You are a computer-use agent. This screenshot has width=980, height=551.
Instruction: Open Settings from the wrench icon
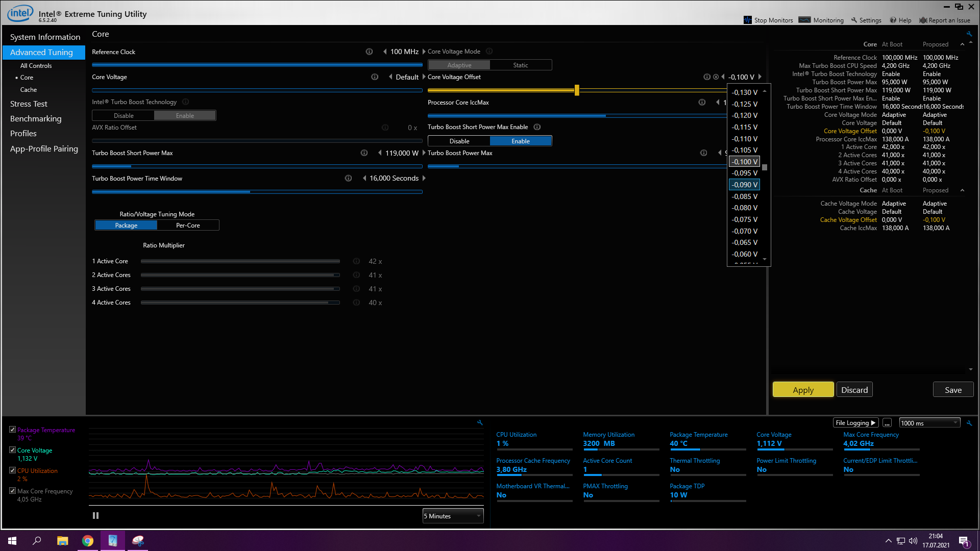(854, 20)
